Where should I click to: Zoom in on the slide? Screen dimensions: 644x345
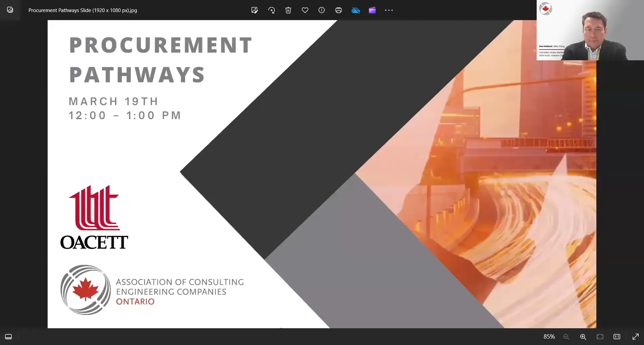(x=583, y=337)
